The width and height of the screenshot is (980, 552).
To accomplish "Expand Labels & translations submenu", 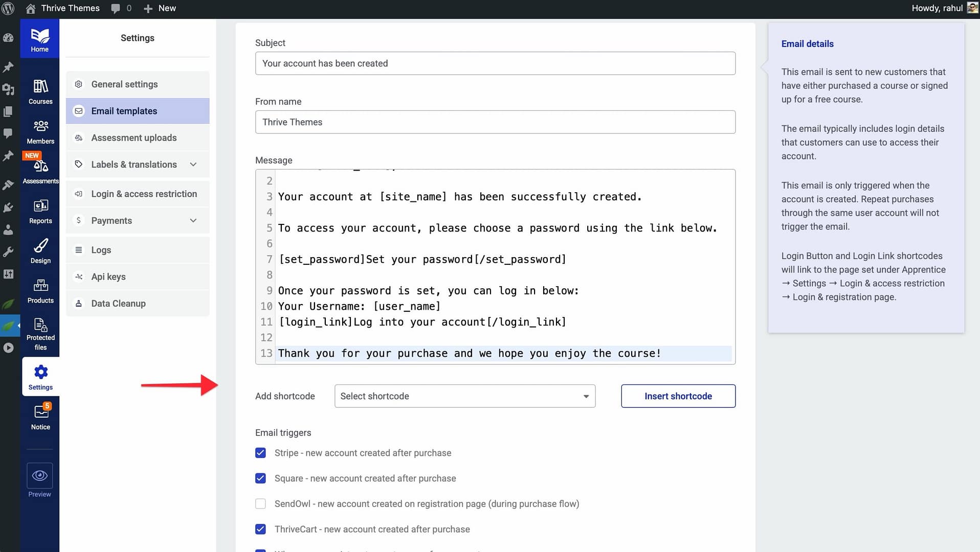I will point(193,165).
